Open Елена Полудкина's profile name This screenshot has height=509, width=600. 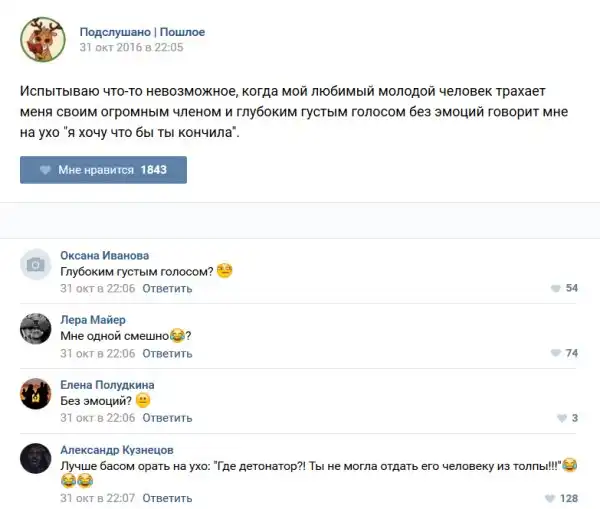pos(107,385)
